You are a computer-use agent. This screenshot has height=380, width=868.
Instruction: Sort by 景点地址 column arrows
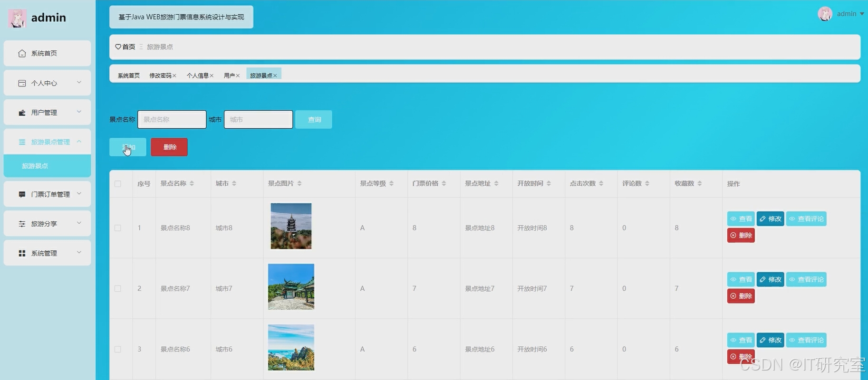[496, 183]
